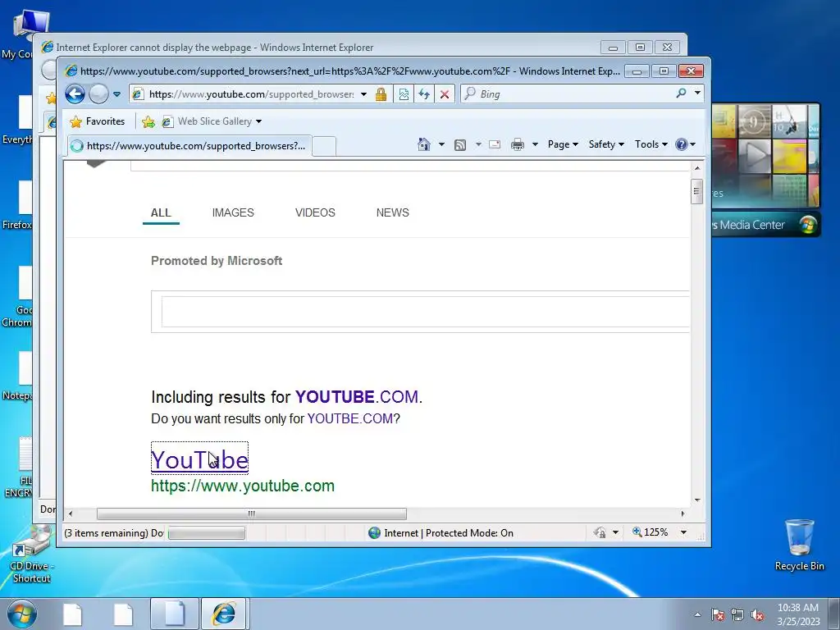Click the horizontal scrollbar thumb

click(251, 514)
